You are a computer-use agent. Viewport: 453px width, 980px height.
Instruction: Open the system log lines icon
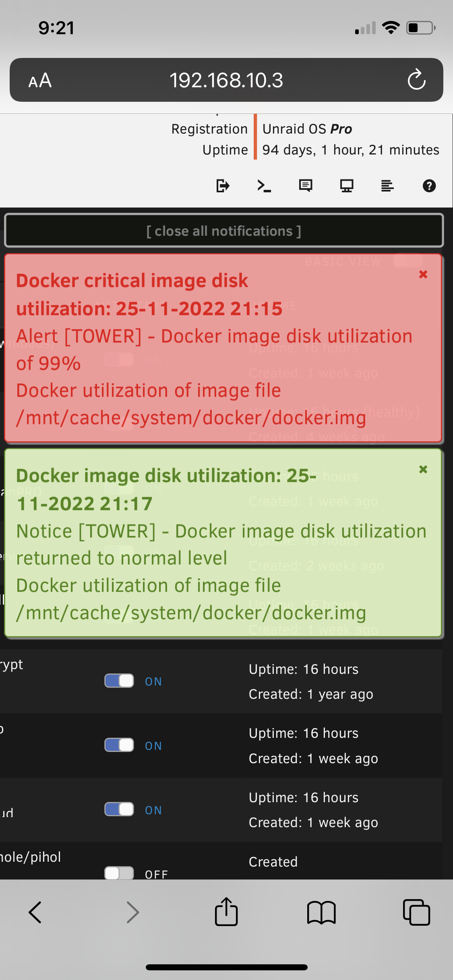coord(387,186)
